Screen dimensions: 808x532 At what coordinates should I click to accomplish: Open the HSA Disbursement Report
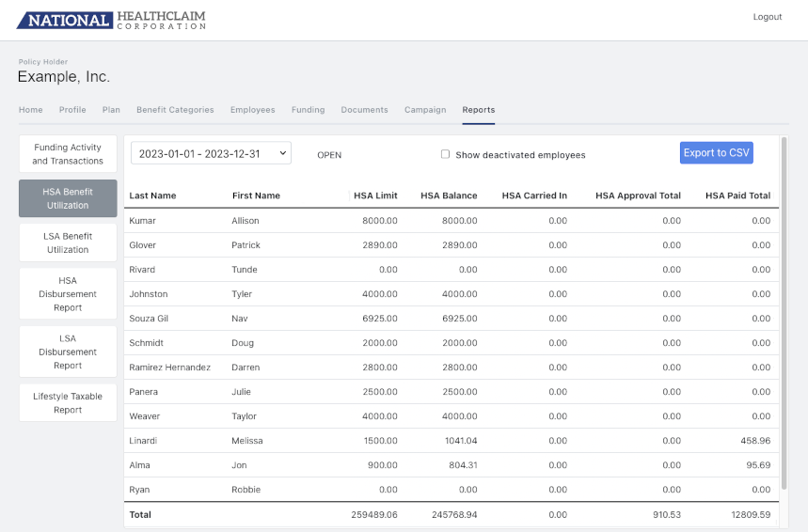68,294
